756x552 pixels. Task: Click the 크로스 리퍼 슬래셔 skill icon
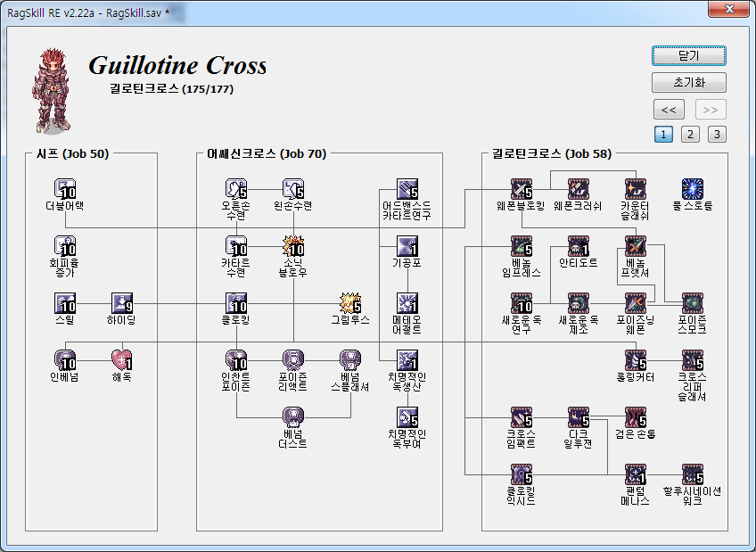(x=693, y=360)
